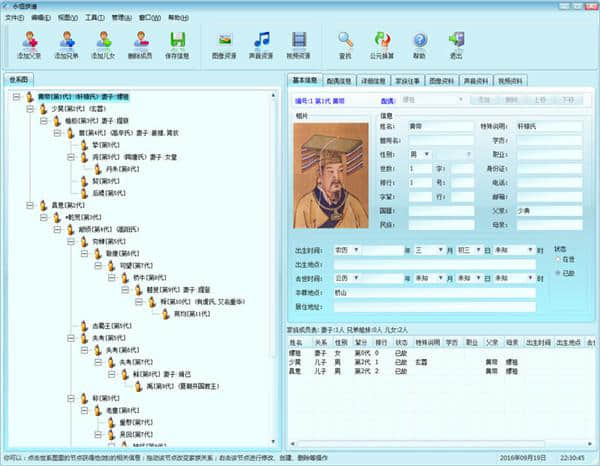Open the 文件 menu
Viewport: 600px width, 466px height.
[x=14, y=18]
